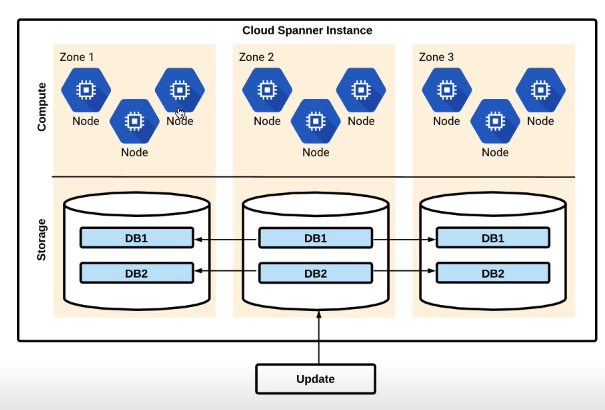Choose the DB2 box in Zone 3 storage
605x410 pixels.
(x=493, y=273)
